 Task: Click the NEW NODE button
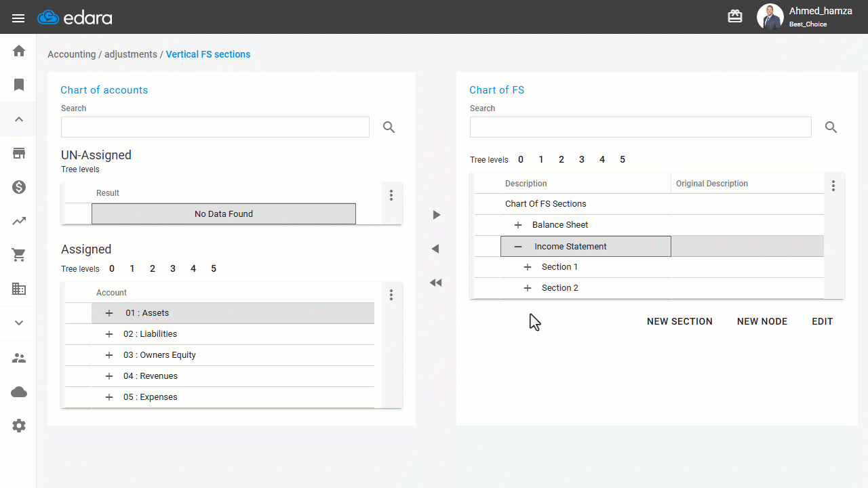[762, 321]
